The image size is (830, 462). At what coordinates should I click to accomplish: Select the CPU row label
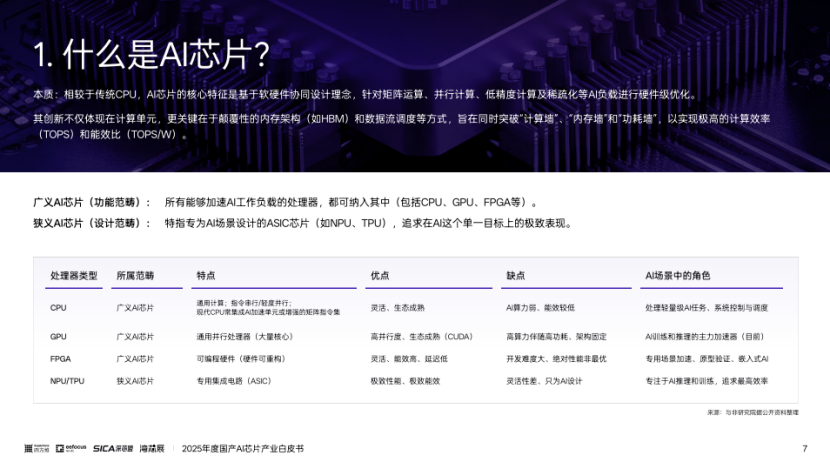(x=58, y=307)
